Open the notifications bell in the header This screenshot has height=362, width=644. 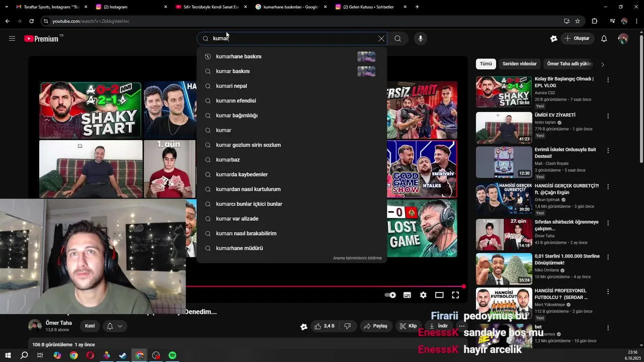click(604, 39)
